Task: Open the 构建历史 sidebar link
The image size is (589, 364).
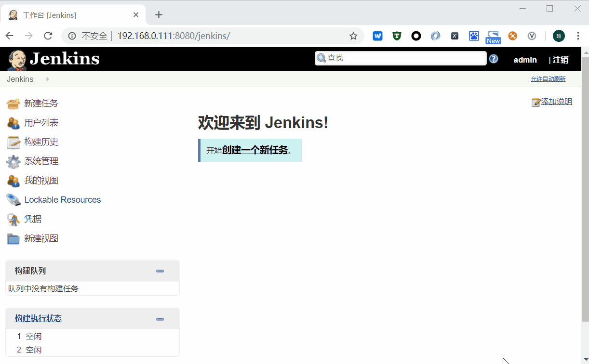Action: coord(41,142)
